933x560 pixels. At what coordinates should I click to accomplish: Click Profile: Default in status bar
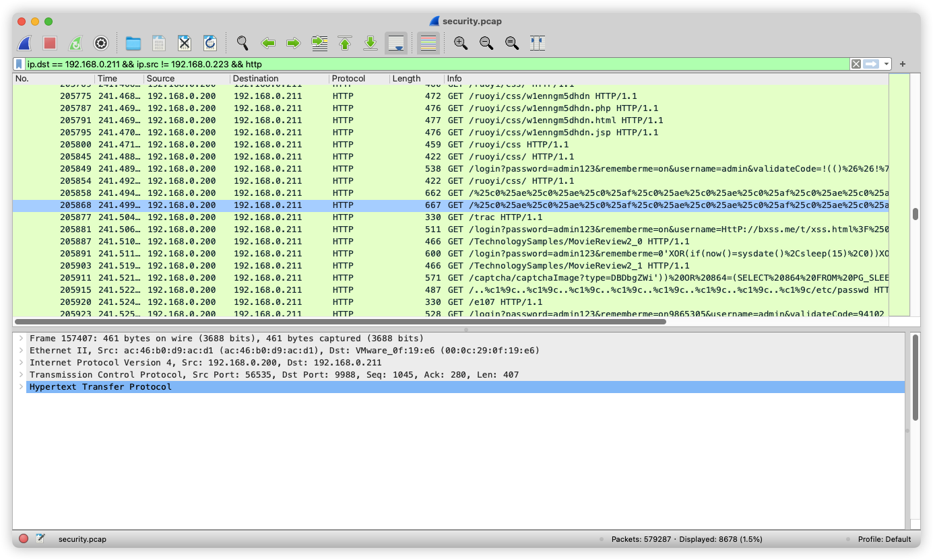pyautogui.click(x=884, y=539)
